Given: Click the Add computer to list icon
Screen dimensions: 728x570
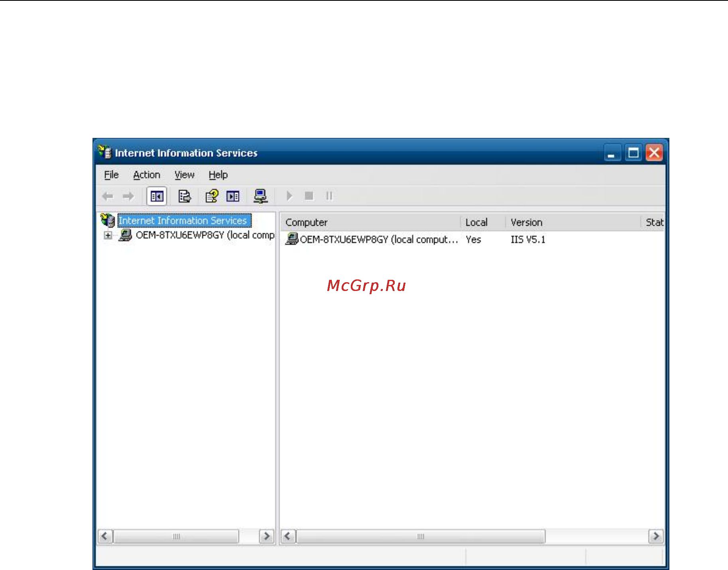Looking at the screenshot, I should coord(260,196).
